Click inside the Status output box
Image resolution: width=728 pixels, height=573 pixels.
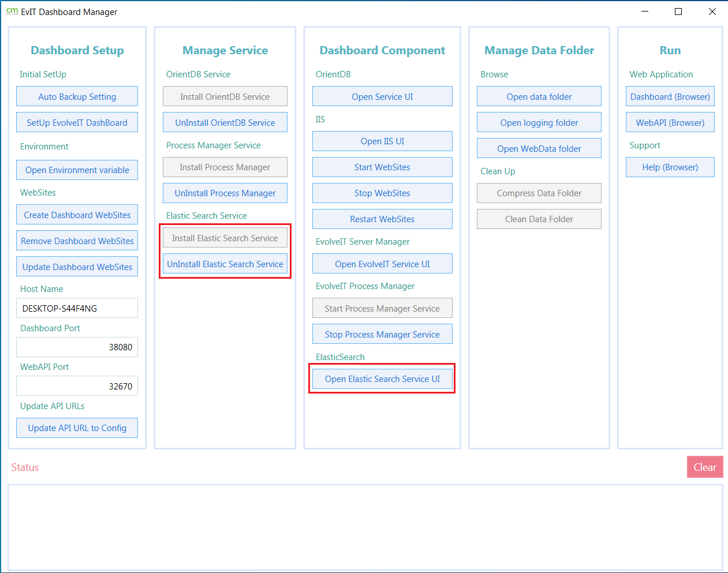(x=365, y=527)
